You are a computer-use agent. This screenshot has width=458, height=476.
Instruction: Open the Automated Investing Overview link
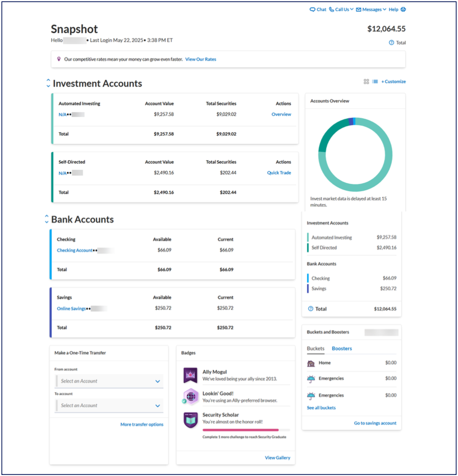(x=281, y=114)
